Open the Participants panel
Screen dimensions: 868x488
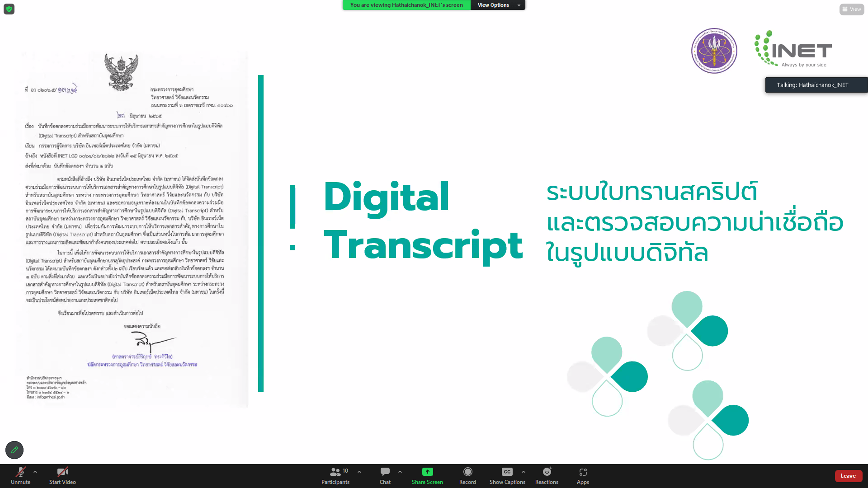click(x=335, y=476)
